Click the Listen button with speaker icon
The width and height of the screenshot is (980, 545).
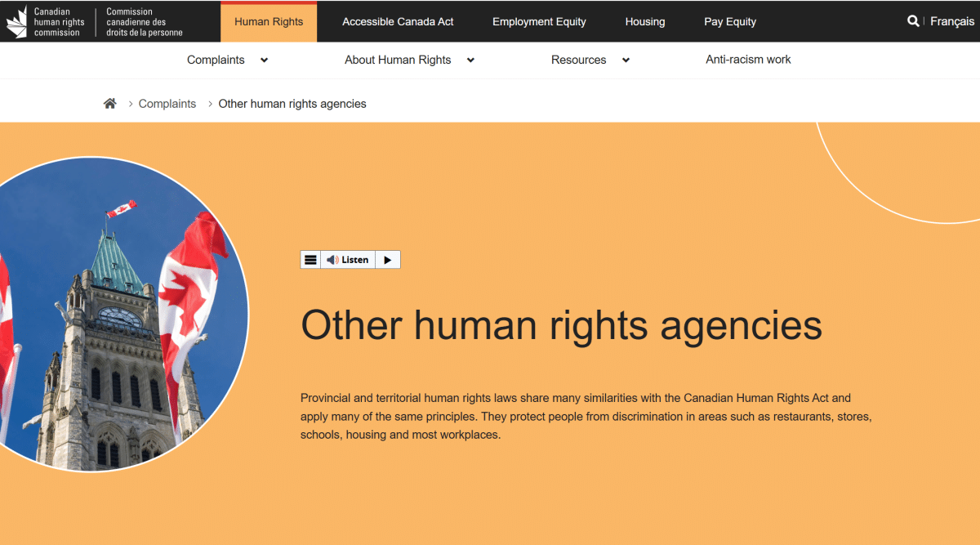coord(348,260)
